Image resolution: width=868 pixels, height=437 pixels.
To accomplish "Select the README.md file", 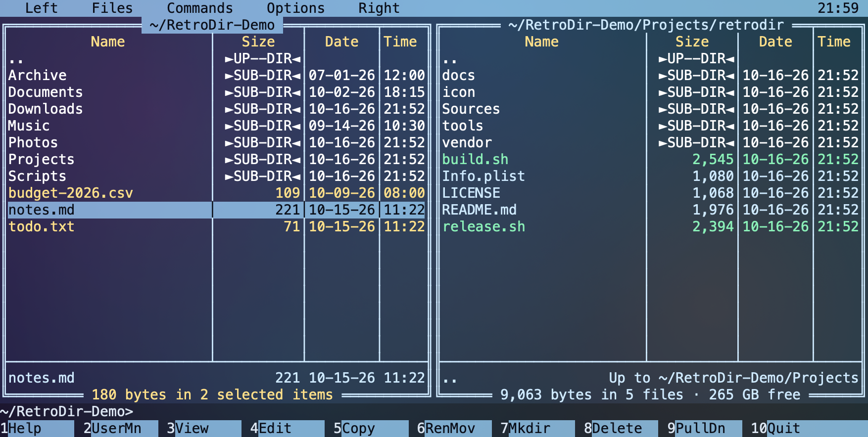I will tap(650, 210).
